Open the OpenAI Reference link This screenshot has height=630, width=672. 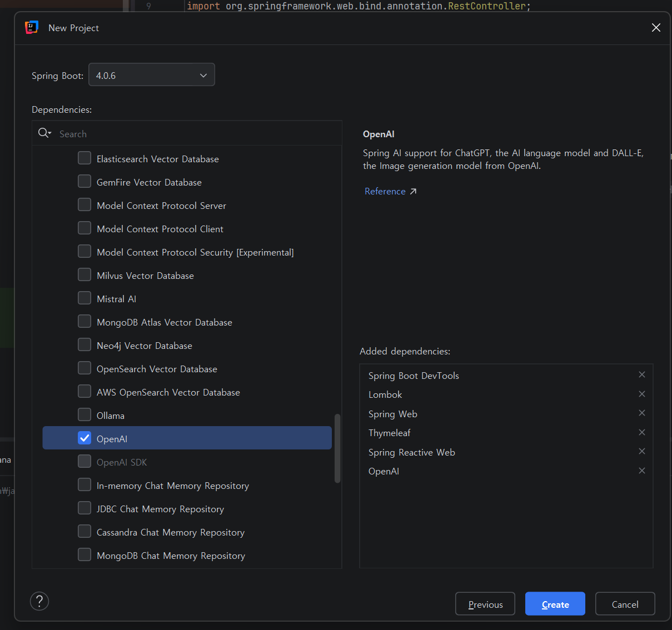click(x=385, y=191)
